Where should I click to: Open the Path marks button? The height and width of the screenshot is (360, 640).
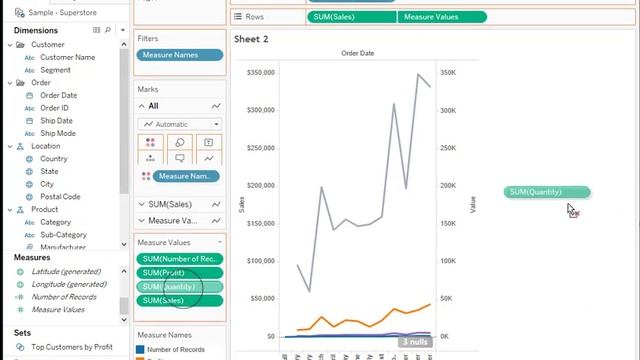(x=209, y=158)
